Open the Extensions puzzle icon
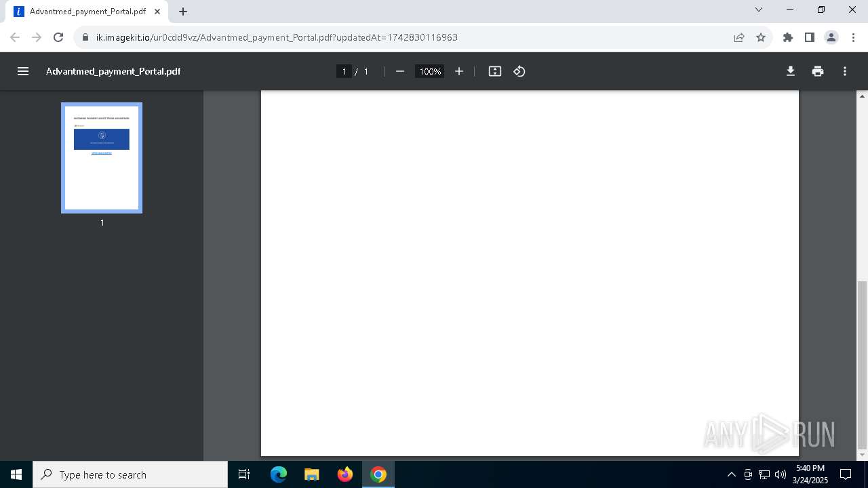Screen dimensions: 868x488 (x=788, y=37)
